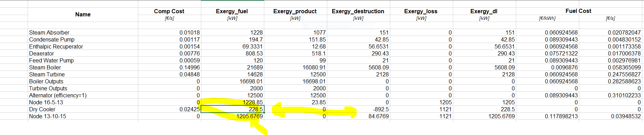Screen dimensions: 644x135
Task: Select the Enthalpic Recuperator row label
Action: click(83, 46)
